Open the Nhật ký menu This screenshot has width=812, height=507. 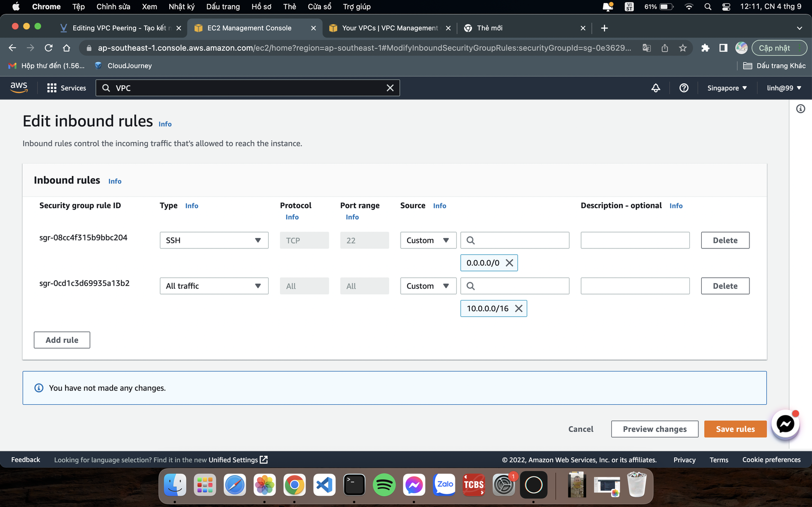click(x=182, y=6)
